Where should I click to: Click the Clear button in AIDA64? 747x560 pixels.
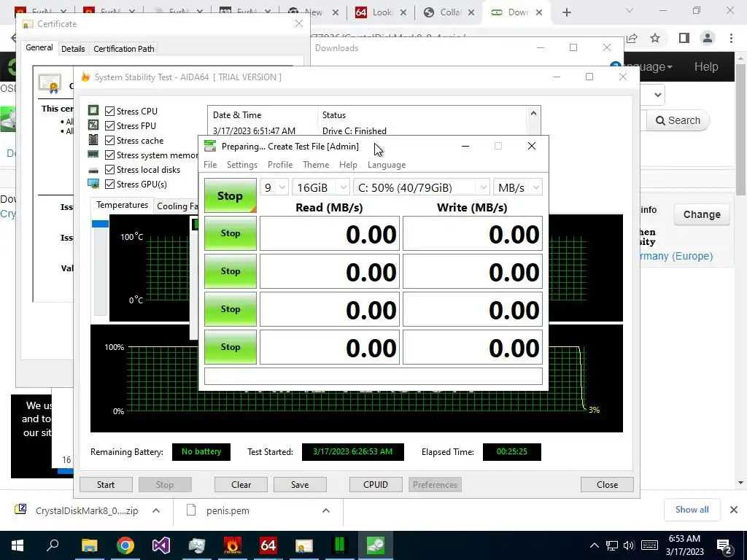tap(241, 485)
